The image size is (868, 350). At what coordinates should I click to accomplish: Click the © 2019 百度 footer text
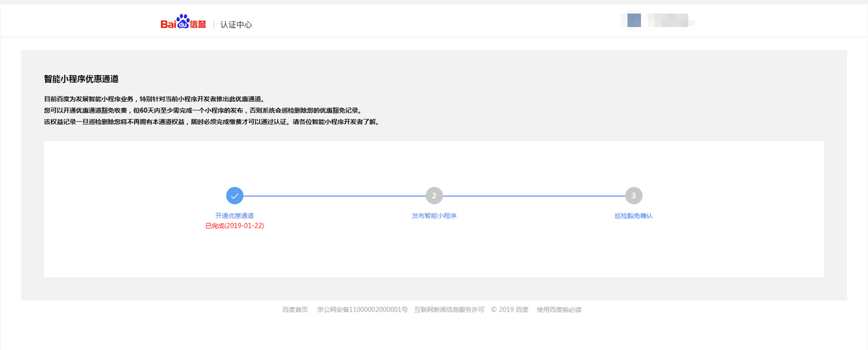click(x=510, y=309)
